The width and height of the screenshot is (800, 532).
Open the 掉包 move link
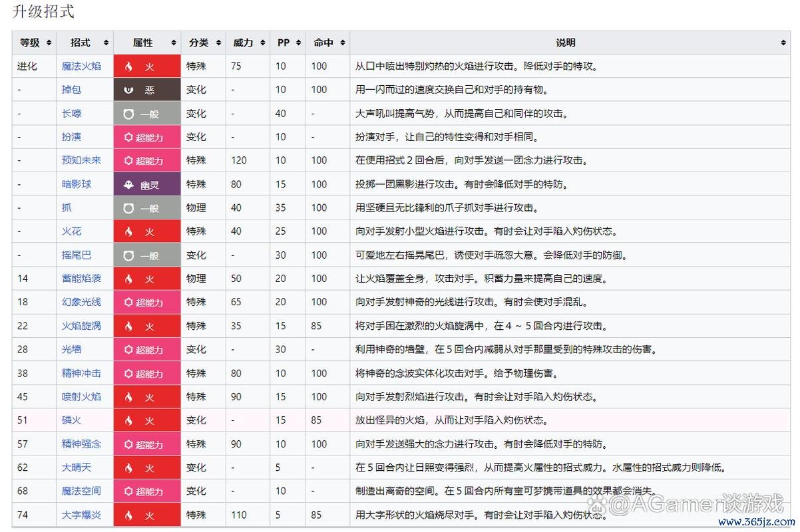point(71,90)
